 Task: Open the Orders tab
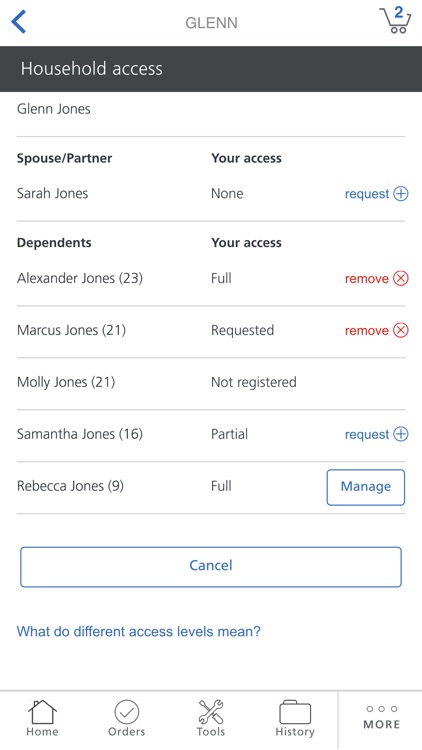click(126, 718)
